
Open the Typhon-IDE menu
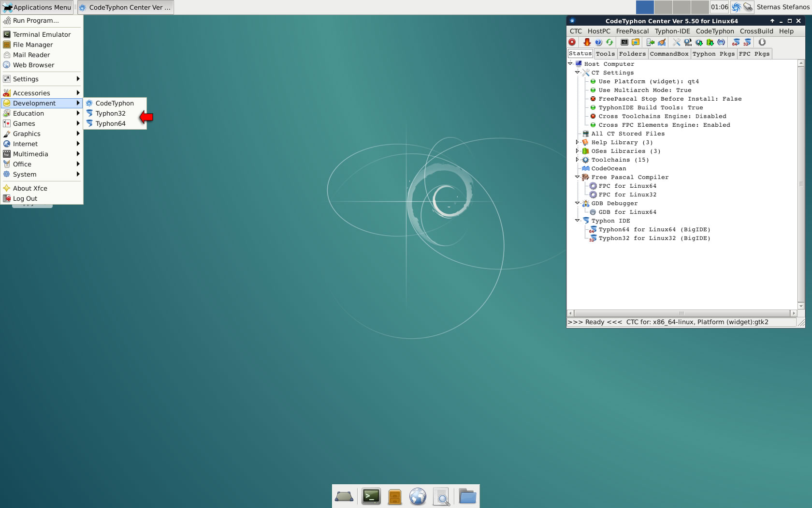(x=672, y=31)
